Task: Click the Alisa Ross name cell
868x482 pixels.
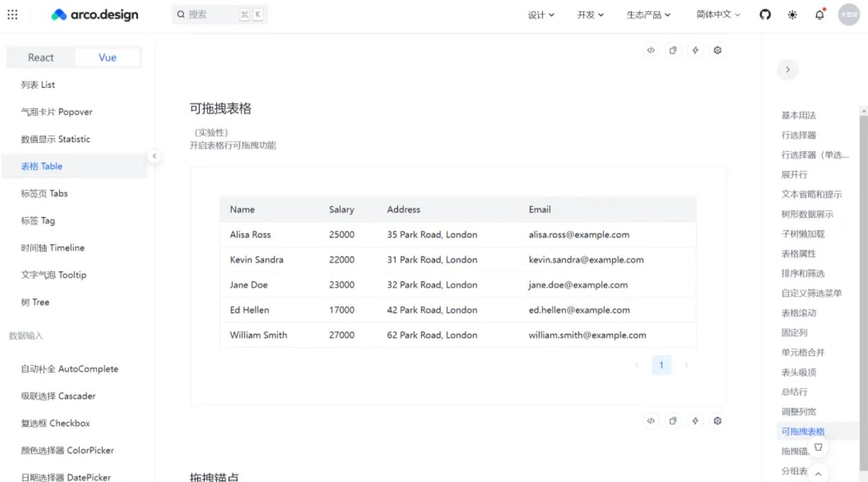Action: 250,235
